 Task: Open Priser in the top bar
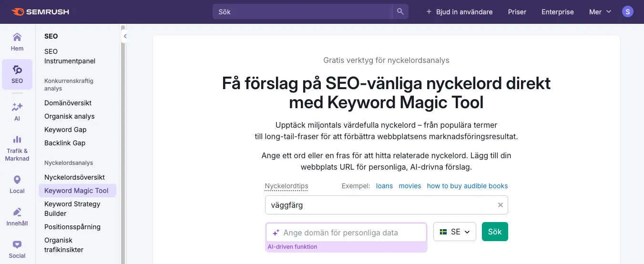517,12
